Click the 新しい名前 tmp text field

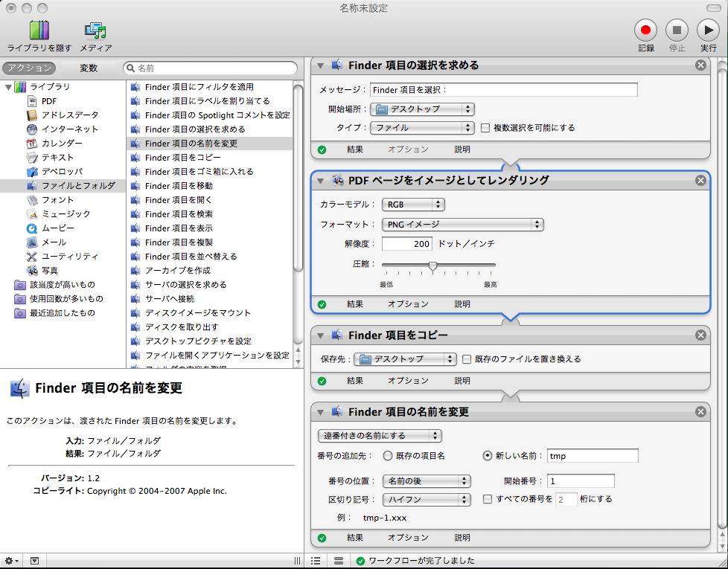pyautogui.click(x=593, y=456)
